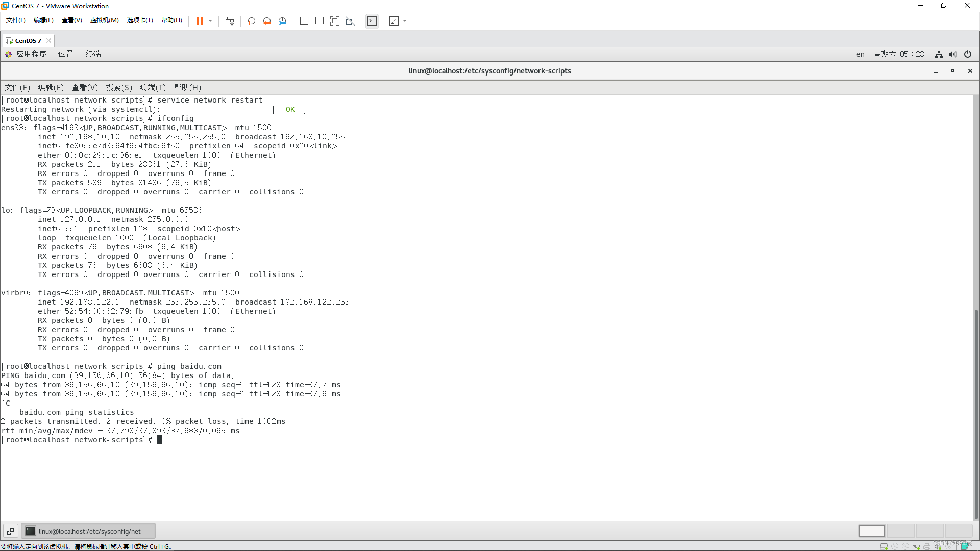Switch to the first workspace in the switcher
The width and height of the screenshot is (980, 551).
[x=872, y=531]
